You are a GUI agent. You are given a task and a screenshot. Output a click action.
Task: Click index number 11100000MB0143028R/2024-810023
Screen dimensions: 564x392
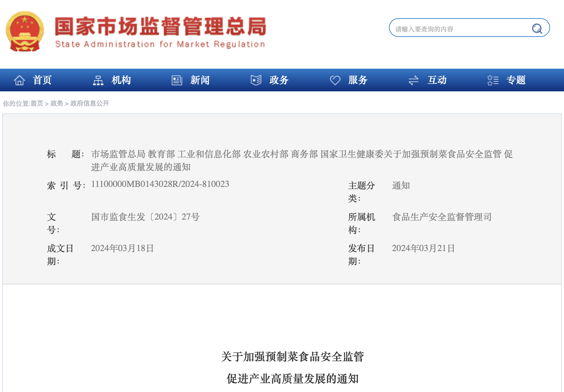[160, 184]
